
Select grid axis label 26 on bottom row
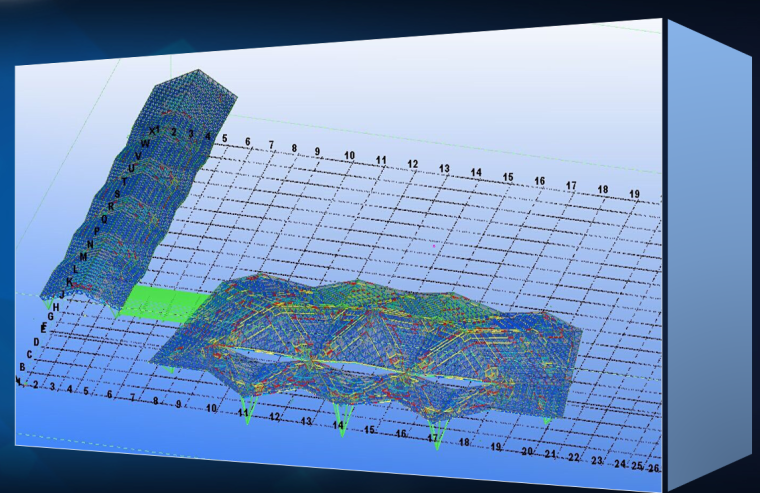point(654,468)
